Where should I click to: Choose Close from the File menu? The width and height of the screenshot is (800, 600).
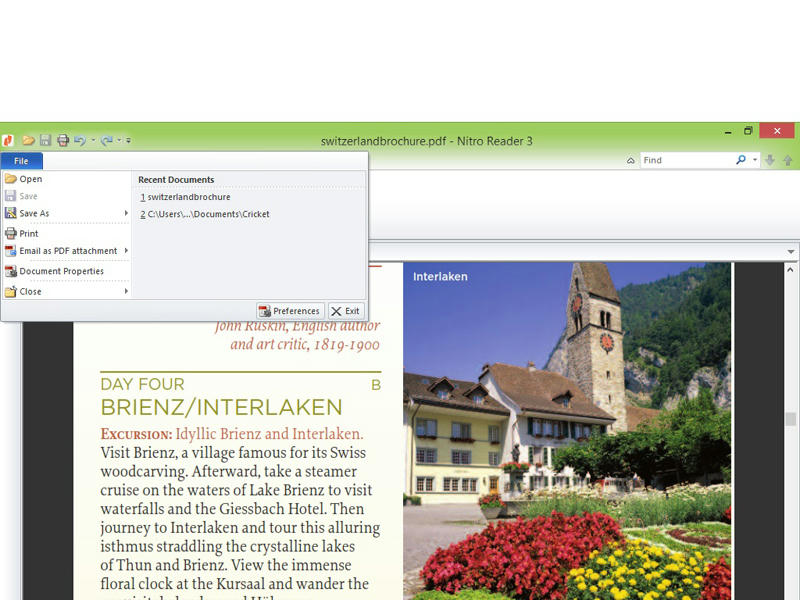point(66,292)
